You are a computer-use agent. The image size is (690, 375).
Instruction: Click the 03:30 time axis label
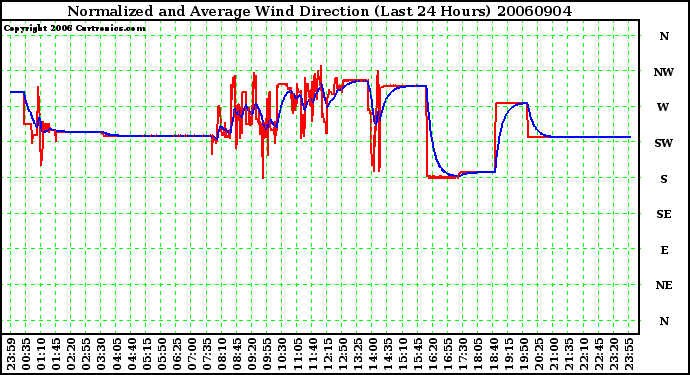pyautogui.click(x=102, y=354)
